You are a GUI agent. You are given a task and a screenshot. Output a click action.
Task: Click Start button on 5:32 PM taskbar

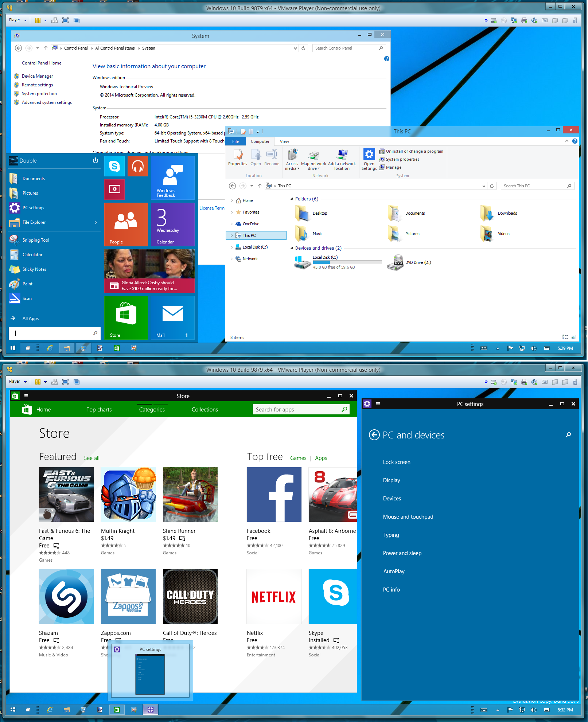coord(13,710)
